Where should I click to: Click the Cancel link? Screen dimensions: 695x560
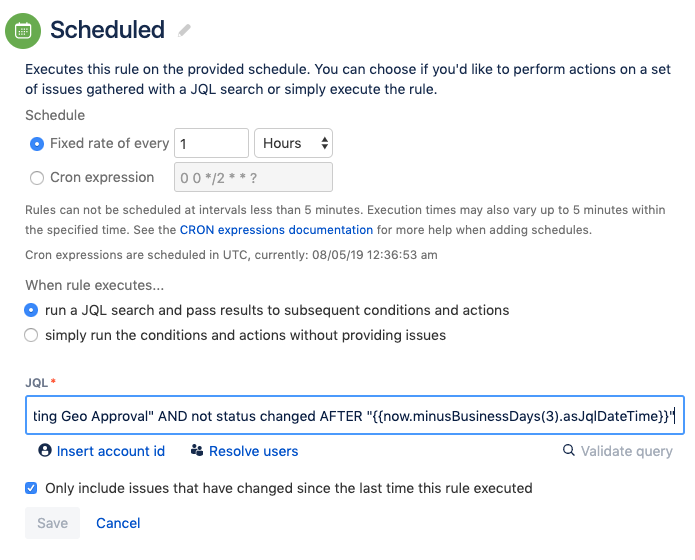[x=118, y=523]
